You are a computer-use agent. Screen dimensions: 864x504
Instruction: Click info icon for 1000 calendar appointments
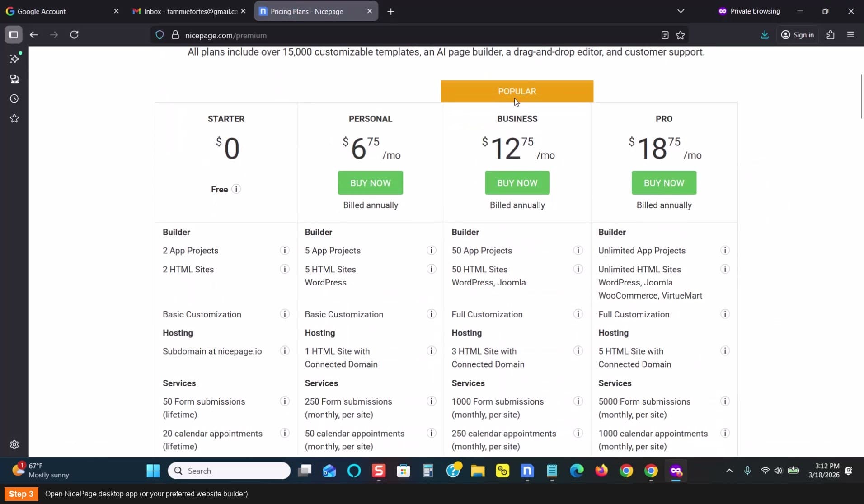tap(725, 433)
